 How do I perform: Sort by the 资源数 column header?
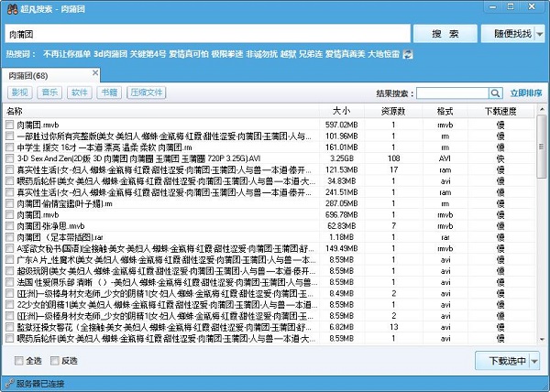393,111
